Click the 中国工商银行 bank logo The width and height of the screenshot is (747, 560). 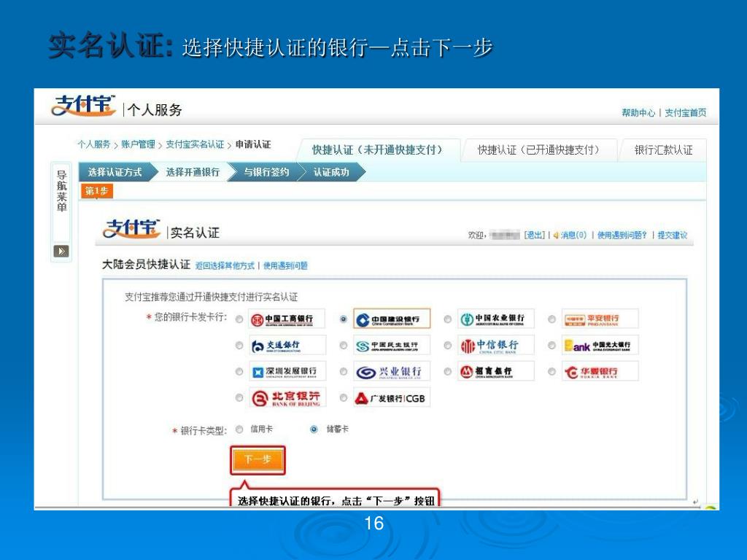pos(287,319)
